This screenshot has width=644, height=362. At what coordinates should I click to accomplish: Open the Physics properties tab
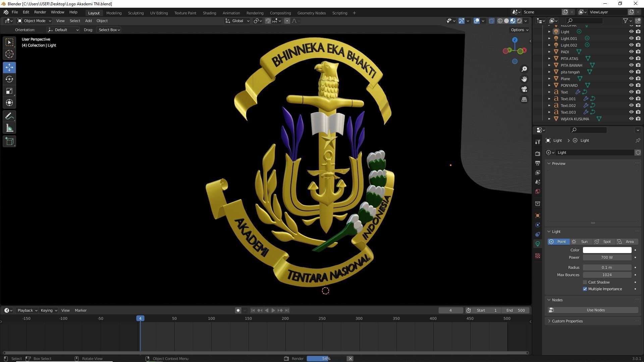(x=538, y=225)
